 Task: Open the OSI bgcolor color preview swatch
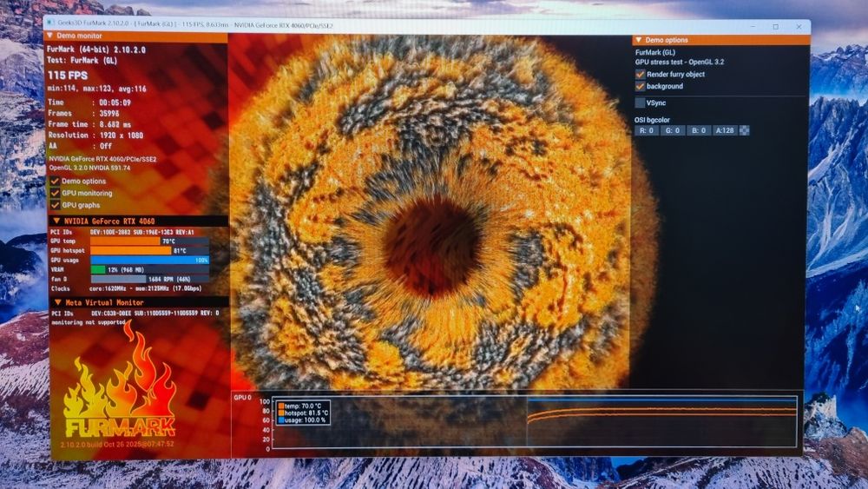click(x=745, y=130)
